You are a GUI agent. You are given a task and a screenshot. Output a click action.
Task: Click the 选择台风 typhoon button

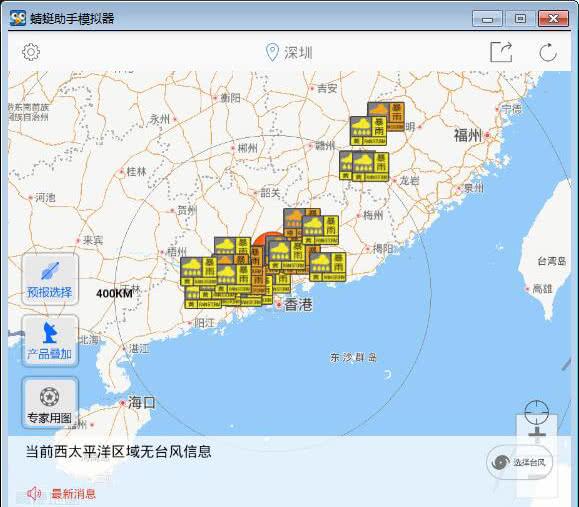(x=520, y=462)
